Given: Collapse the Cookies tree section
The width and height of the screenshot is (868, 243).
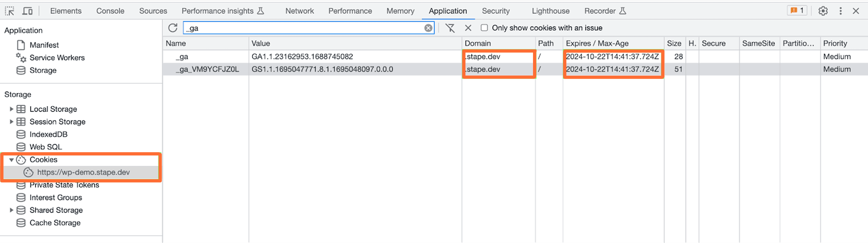Looking at the screenshot, I should (x=11, y=160).
